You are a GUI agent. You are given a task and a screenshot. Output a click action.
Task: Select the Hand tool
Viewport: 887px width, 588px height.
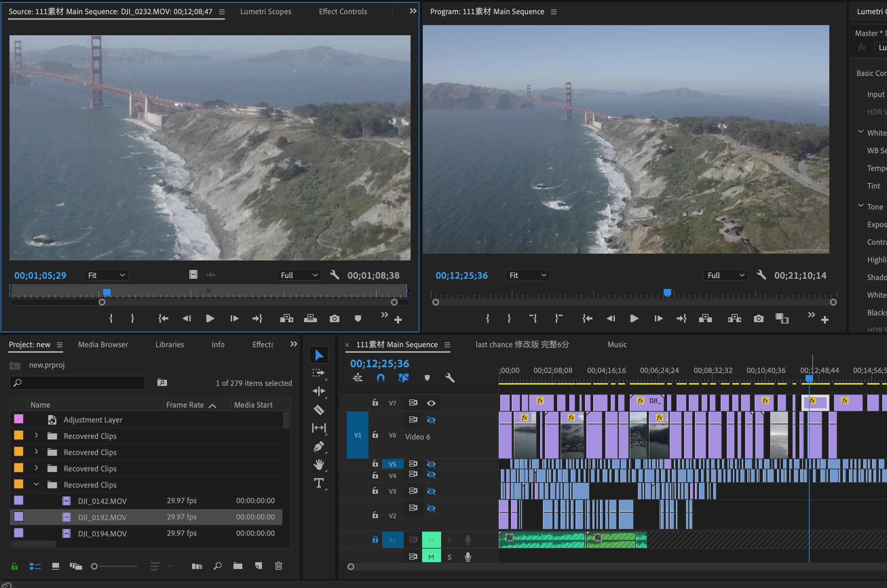pos(319,465)
